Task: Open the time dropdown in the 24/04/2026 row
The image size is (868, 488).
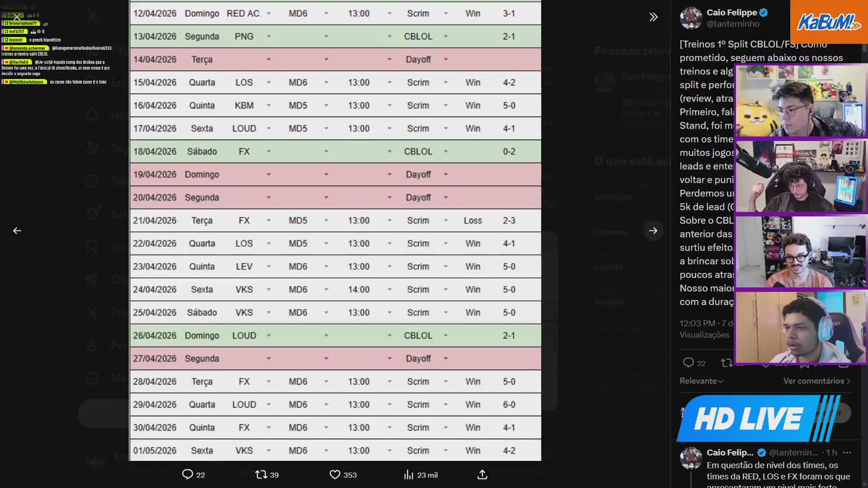Action: 390,289
